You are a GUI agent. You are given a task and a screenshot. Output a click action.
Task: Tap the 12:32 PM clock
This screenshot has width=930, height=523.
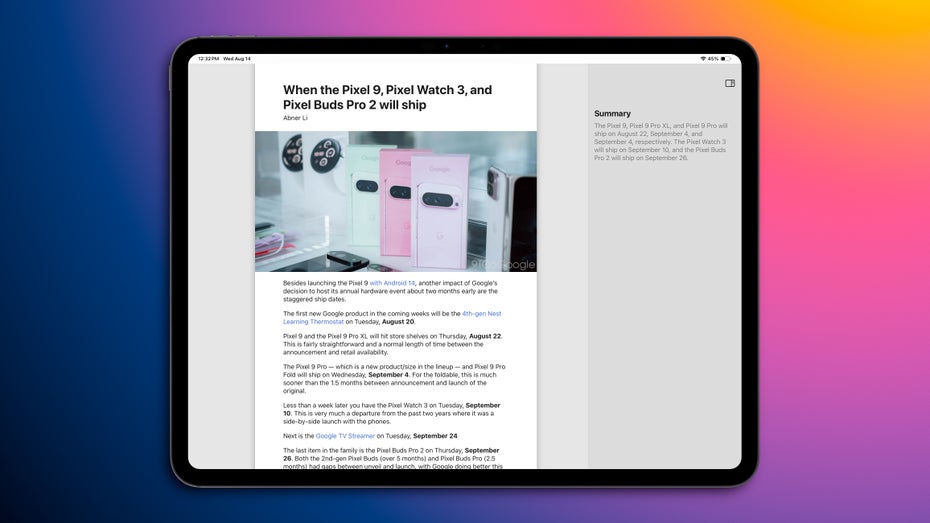tap(208, 59)
